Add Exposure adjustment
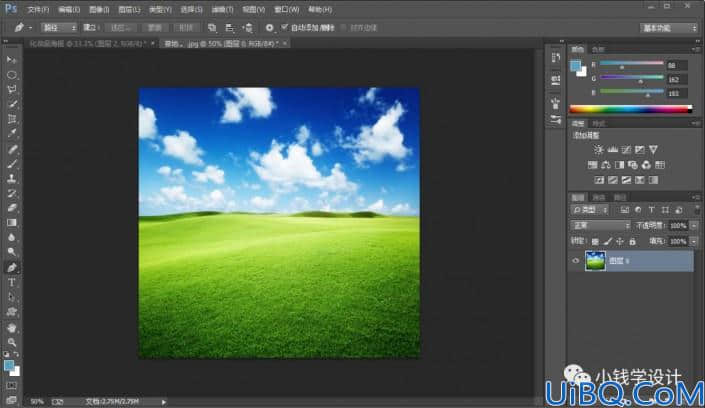Viewport: 705px width, 408px height. pyautogui.click(x=639, y=149)
